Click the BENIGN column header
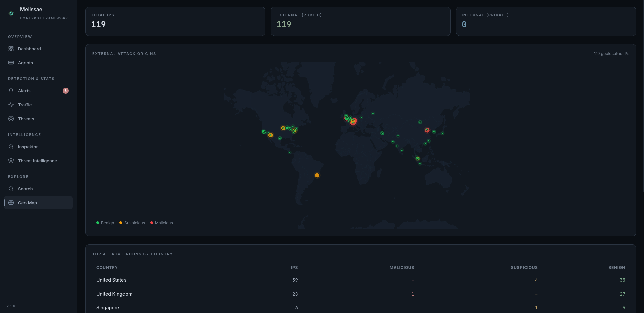The width and height of the screenshot is (644, 313). pos(617,267)
